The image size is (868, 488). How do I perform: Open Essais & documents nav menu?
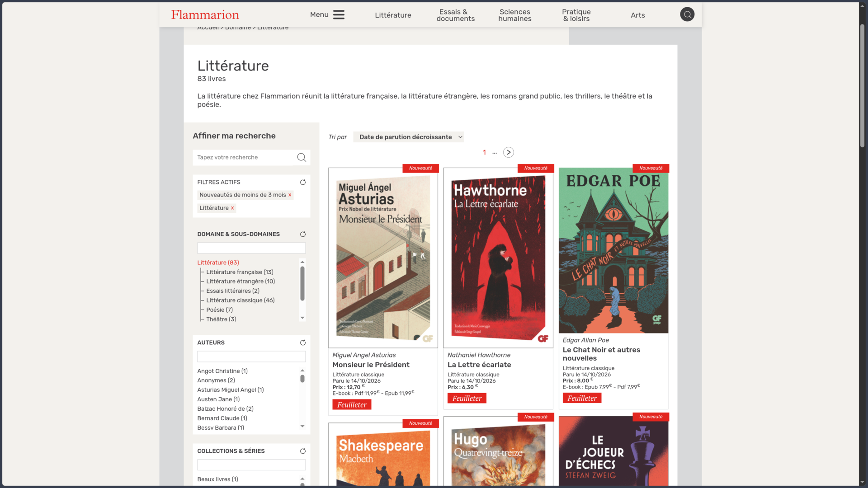pyautogui.click(x=455, y=15)
